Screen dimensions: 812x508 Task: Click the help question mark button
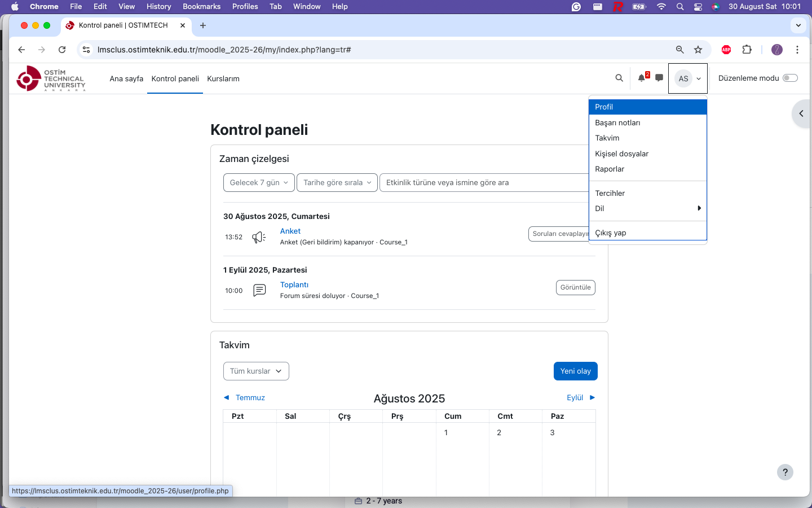[x=785, y=472]
